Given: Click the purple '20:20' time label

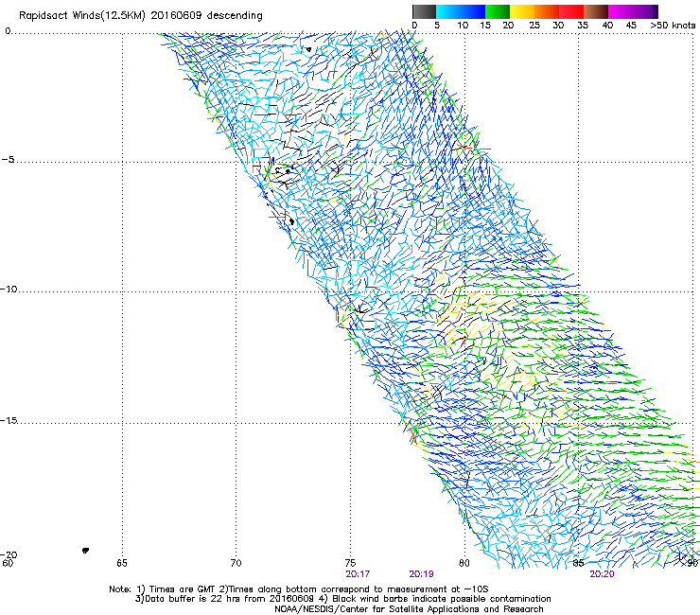Looking at the screenshot, I should [602, 574].
